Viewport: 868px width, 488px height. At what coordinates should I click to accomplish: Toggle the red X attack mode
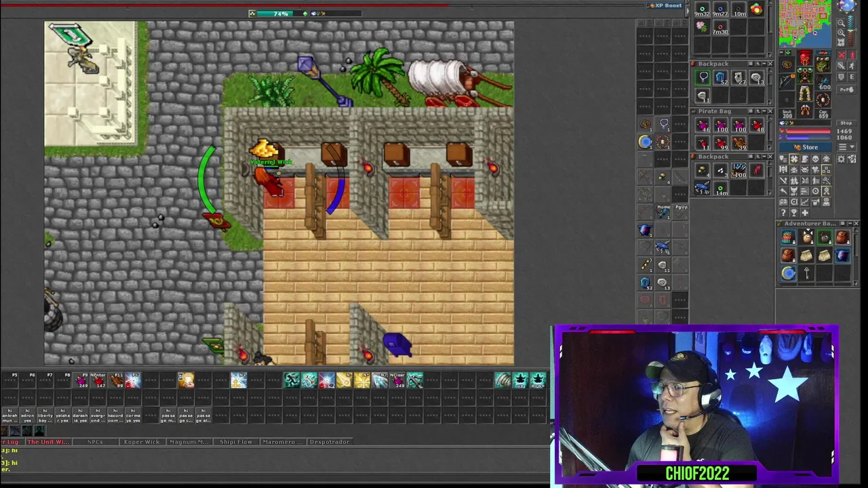pos(842,55)
